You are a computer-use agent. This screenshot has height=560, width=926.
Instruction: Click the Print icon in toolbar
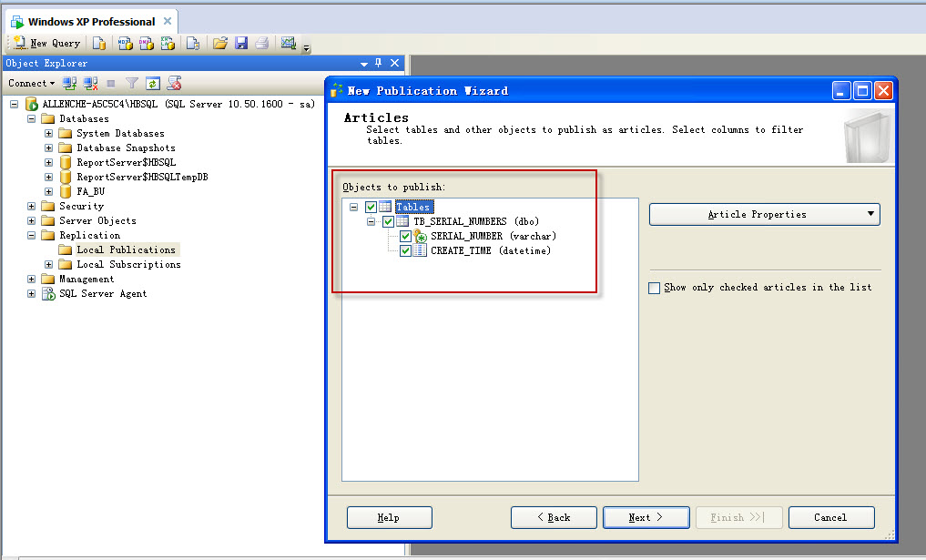coord(262,43)
